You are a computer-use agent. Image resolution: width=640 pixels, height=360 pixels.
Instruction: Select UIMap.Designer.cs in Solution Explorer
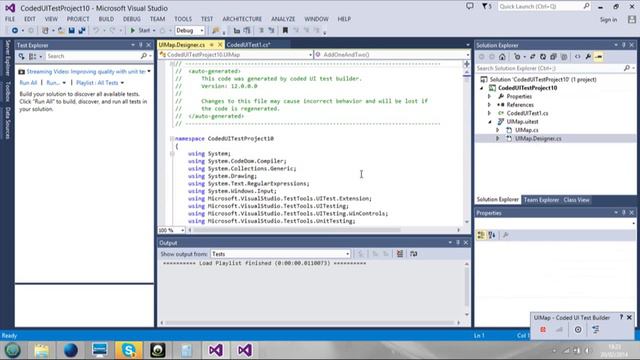(538, 139)
